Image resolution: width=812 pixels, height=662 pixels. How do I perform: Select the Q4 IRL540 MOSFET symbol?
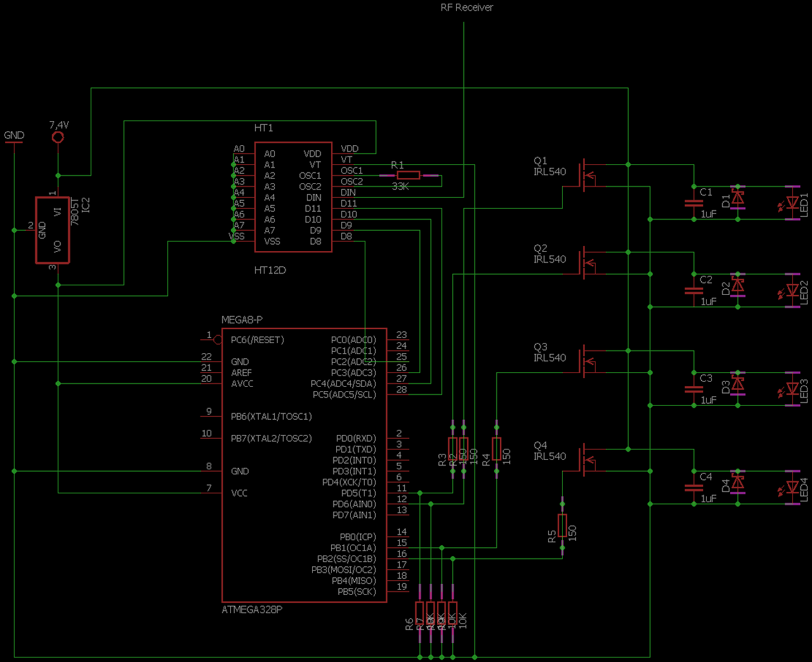tap(590, 460)
